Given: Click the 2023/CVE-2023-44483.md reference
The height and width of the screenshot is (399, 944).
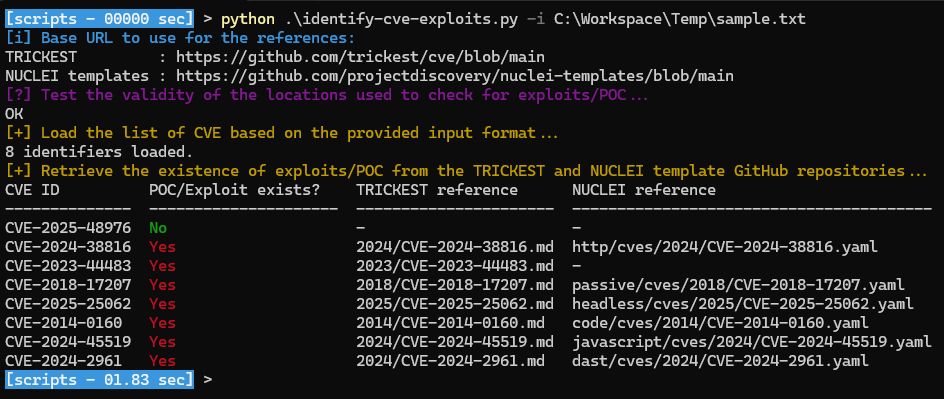Looking at the screenshot, I should click(455, 266).
